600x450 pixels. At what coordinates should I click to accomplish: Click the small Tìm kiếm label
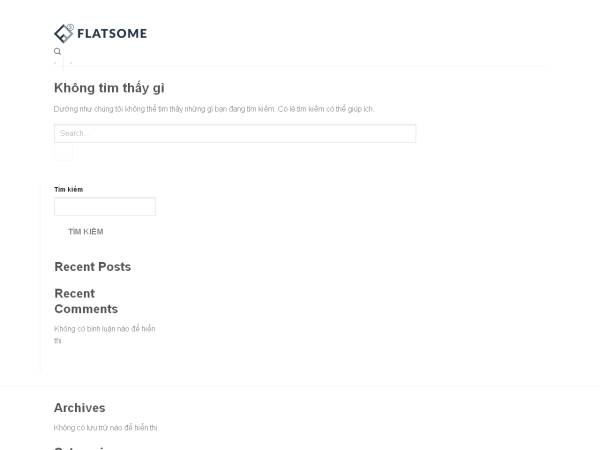[x=69, y=189]
